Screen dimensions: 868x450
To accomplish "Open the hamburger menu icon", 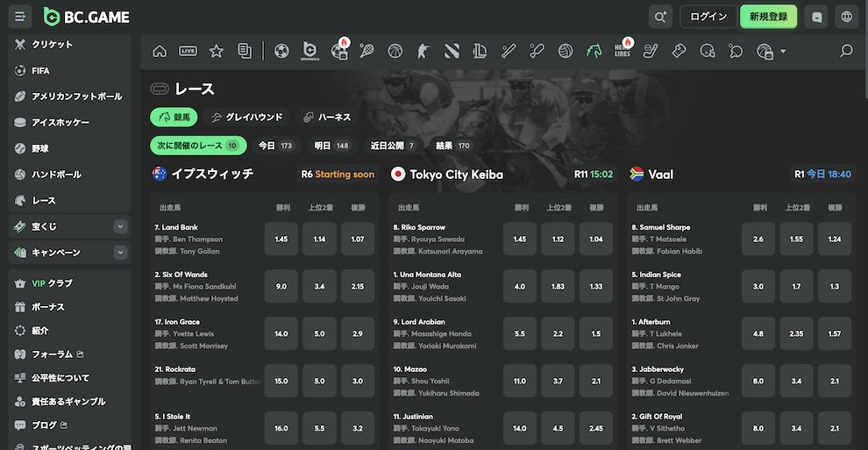I will point(20,17).
